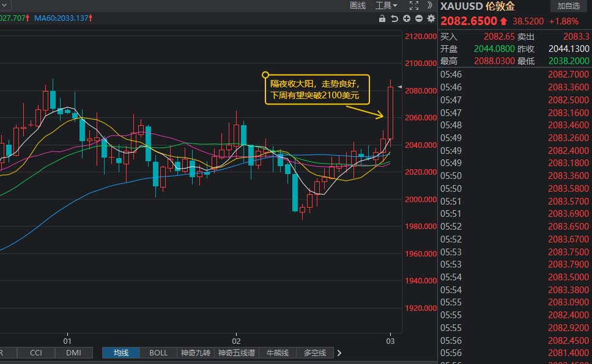Click the lock chart icon

382,18
